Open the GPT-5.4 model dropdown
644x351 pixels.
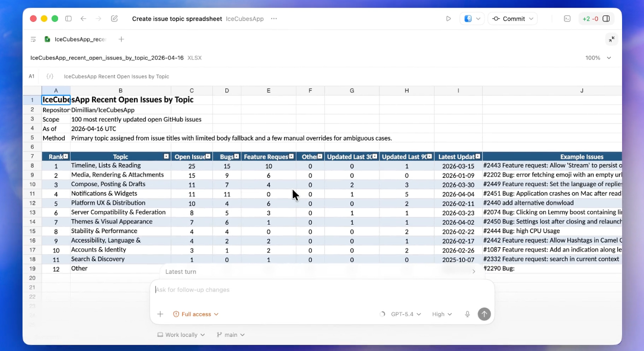coord(406,314)
